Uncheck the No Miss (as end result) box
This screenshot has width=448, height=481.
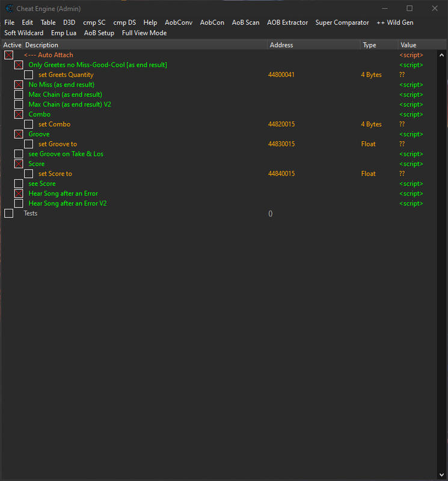click(19, 85)
